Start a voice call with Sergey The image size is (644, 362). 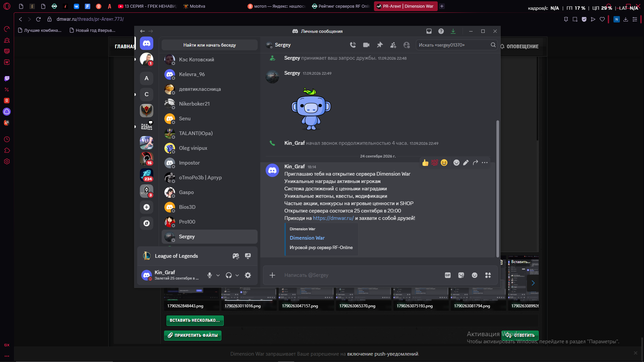tap(353, 45)
